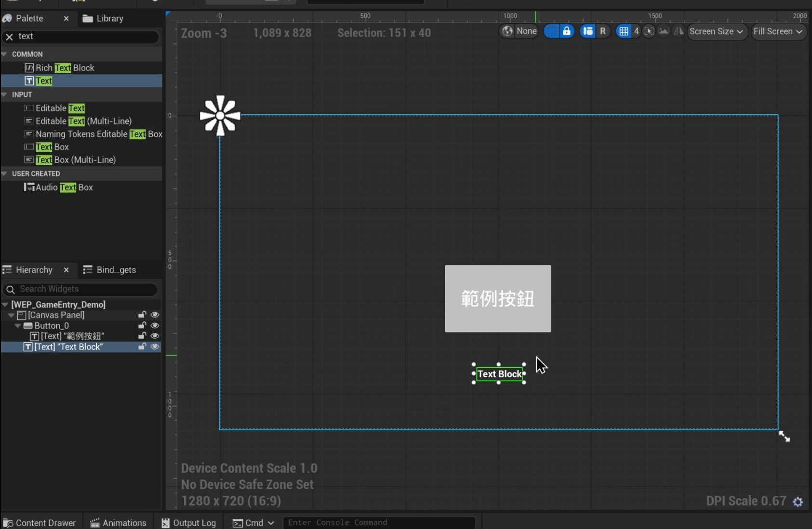Hide Text Block with eye icon
This screenshot has height=529, width=812.
click(x=155, y=346)
